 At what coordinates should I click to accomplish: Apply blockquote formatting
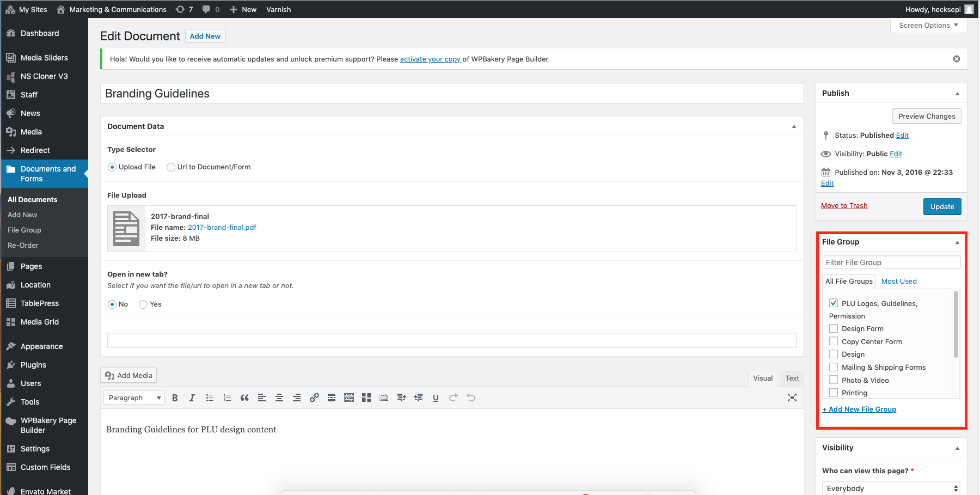pyautogui.click(x=244, y=398)
